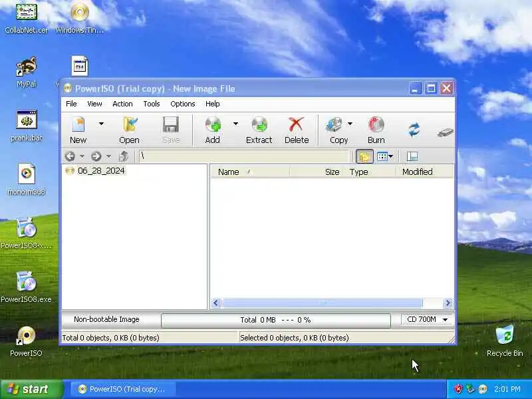Select the PowerISO8-x... installer desktop icon
The height and width of the screenshot is (399, 532).
click(26, 234)
